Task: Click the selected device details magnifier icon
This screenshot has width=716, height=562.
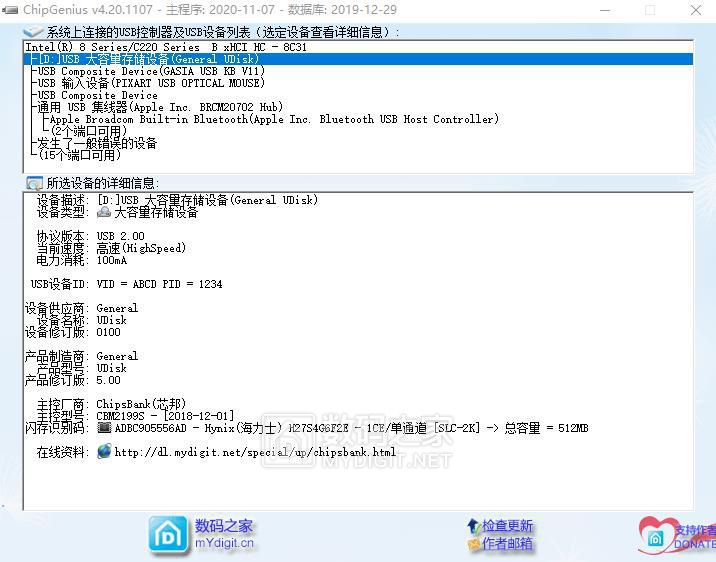Action: point(34,183)
